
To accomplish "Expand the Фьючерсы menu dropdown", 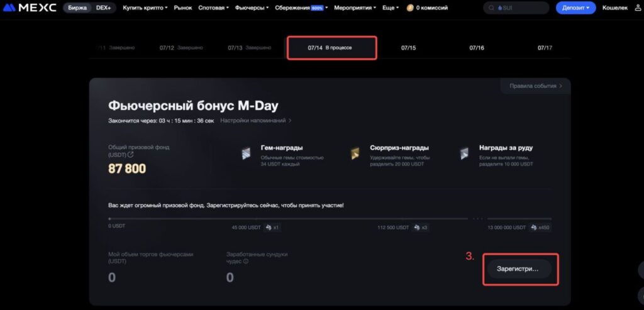I will point(252,8).
